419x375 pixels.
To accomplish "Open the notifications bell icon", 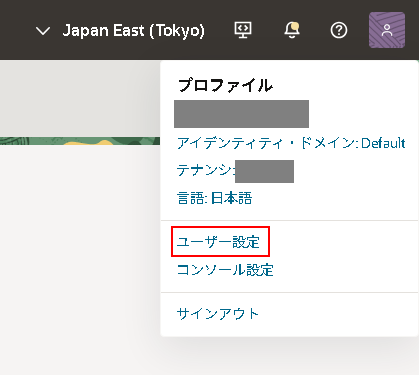I will click(292, 30).
